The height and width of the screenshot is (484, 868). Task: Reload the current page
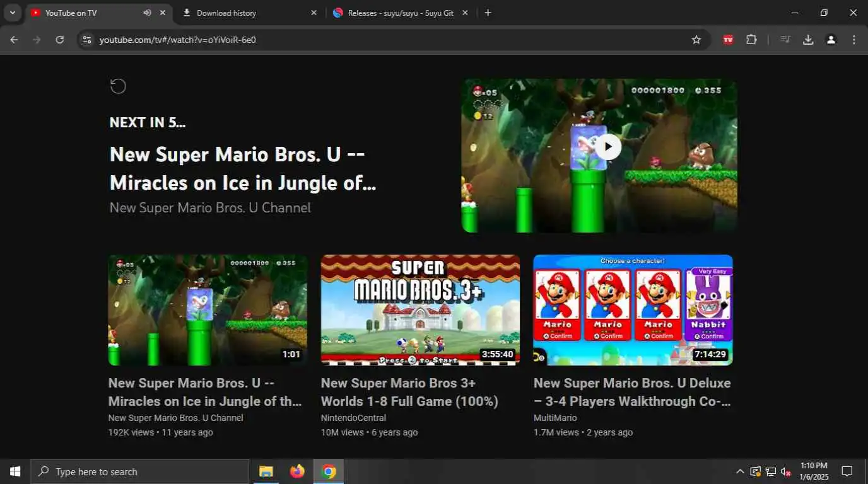click(x=59, y=40)
